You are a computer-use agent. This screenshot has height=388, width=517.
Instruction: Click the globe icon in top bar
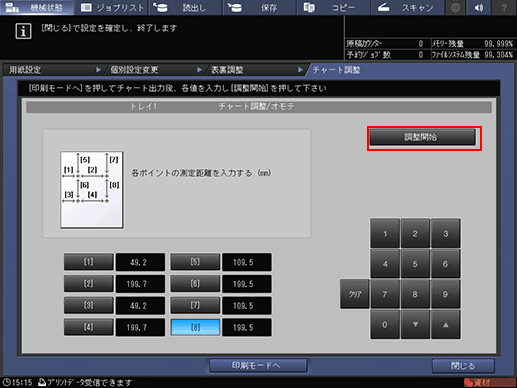coord(456,7)
